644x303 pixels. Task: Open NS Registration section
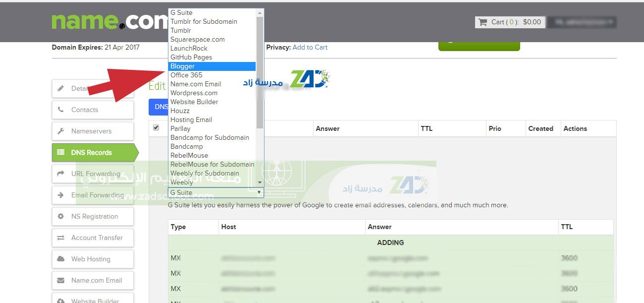pos(93,216)
